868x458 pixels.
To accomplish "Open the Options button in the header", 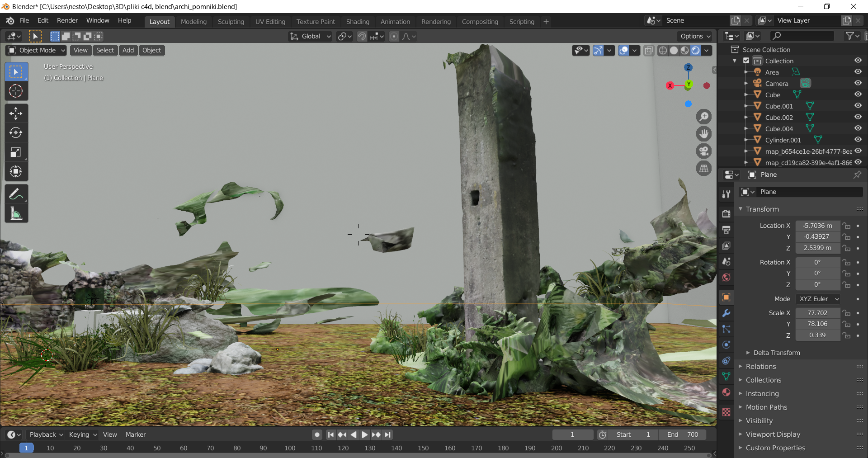I will click(x=695, y=36).
